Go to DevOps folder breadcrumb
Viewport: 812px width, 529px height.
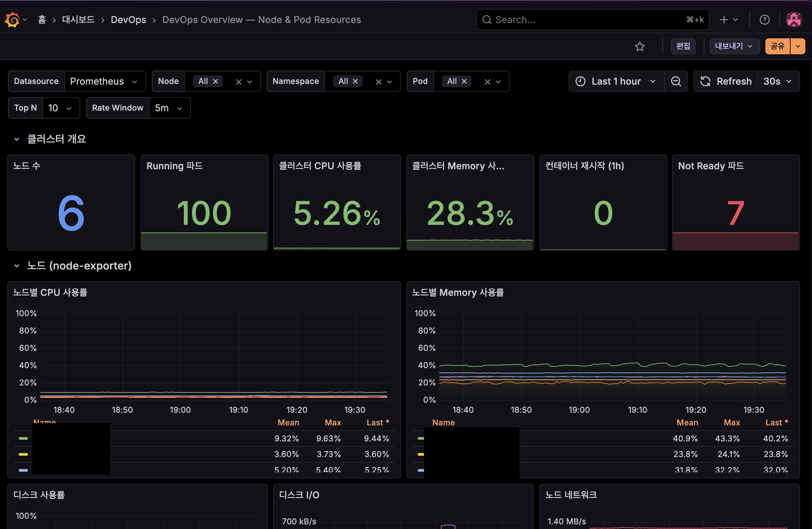[x=128, y=19]
